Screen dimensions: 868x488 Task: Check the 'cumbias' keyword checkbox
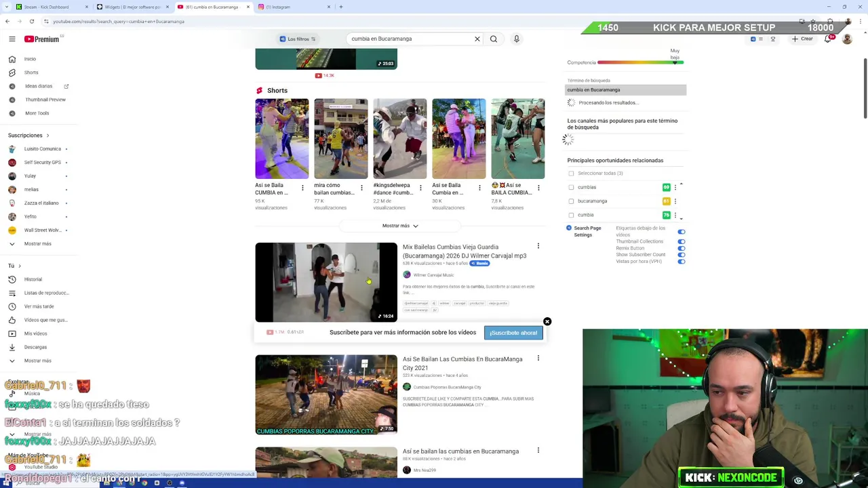(x=571, y=187)
